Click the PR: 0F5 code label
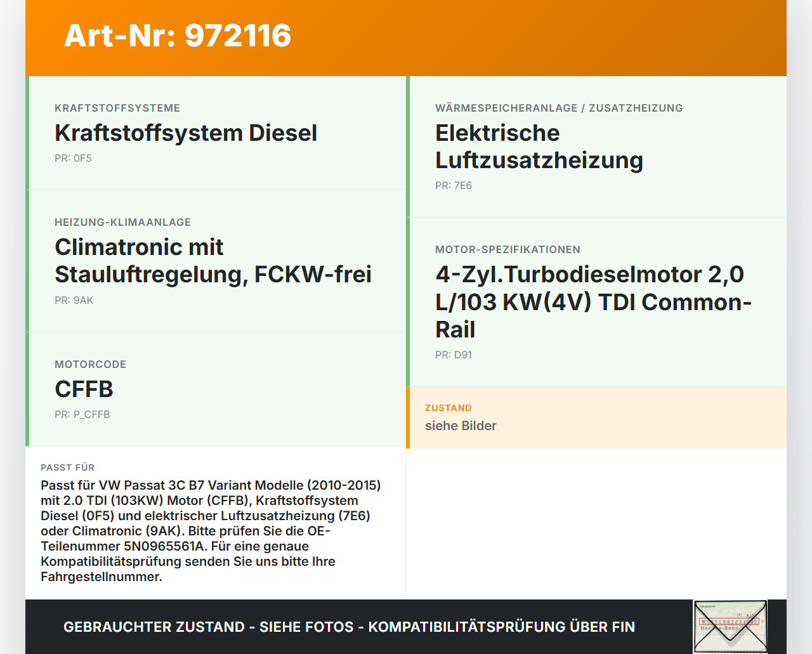The width and height of the screenshot is (812, 654). tap(73, 158)
